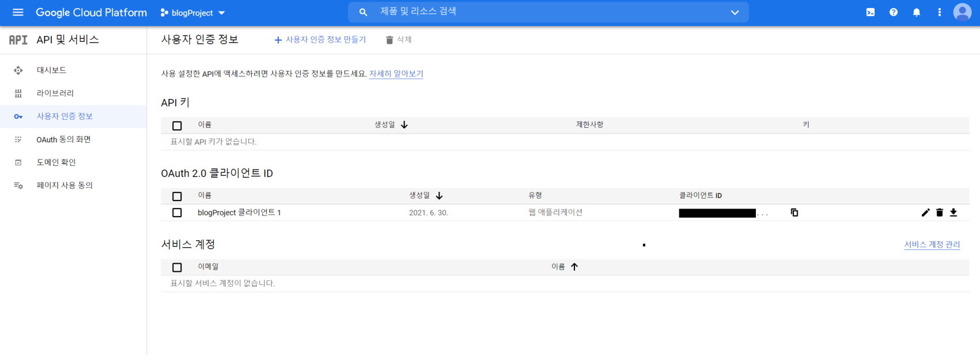The image size is (980, 364).
Task: Click the Google Cloud Platform logo text
Action: 91,12
